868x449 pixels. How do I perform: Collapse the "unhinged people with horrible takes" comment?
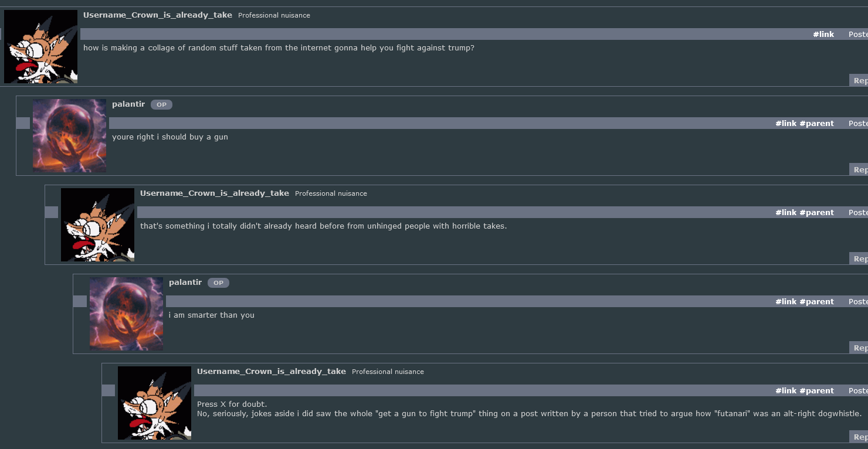coord(52,212)
